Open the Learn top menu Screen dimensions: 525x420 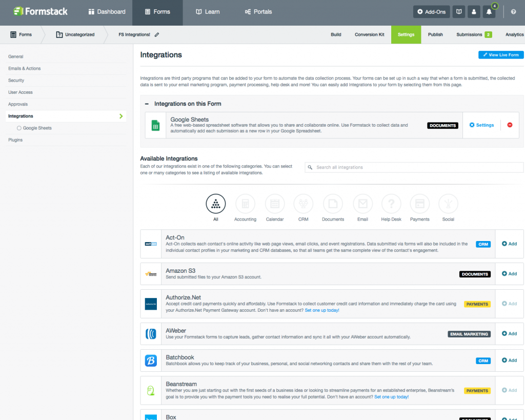point(208,12)
